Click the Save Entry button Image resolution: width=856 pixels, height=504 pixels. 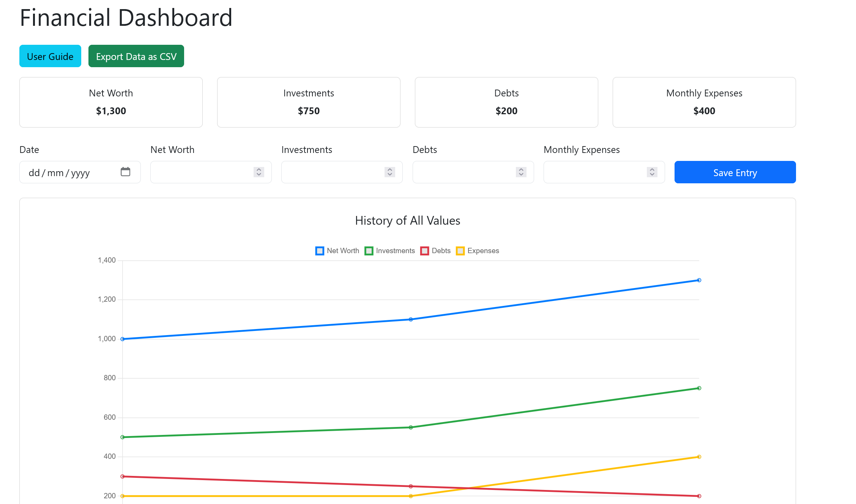click(735, 172)
